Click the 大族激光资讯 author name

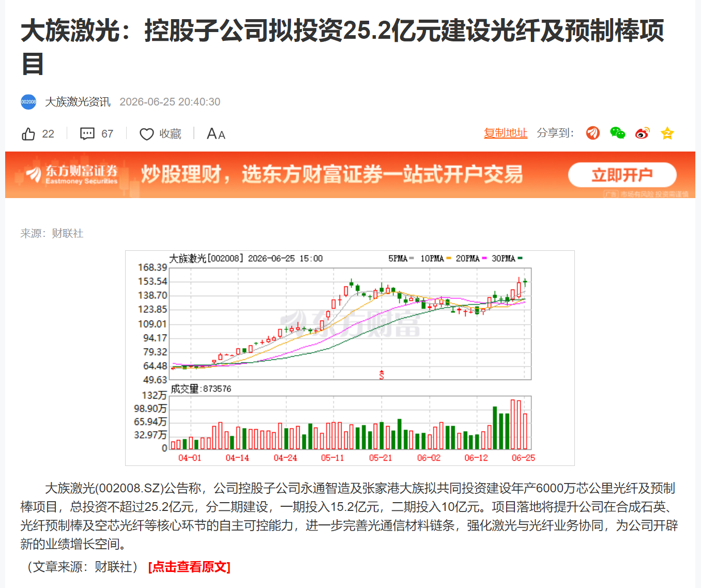click(x=78, y=102)
